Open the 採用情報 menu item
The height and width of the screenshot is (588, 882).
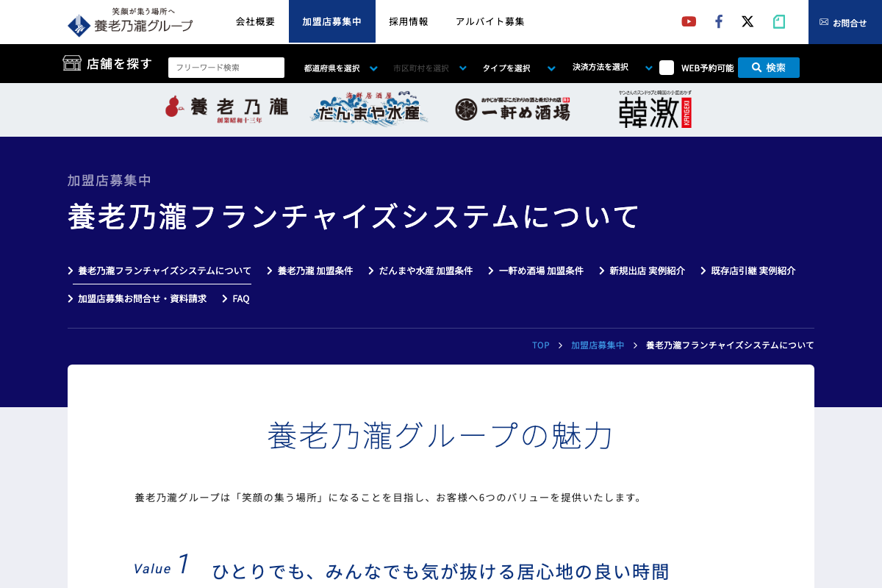pyautogui.click(x=409, y=21)
